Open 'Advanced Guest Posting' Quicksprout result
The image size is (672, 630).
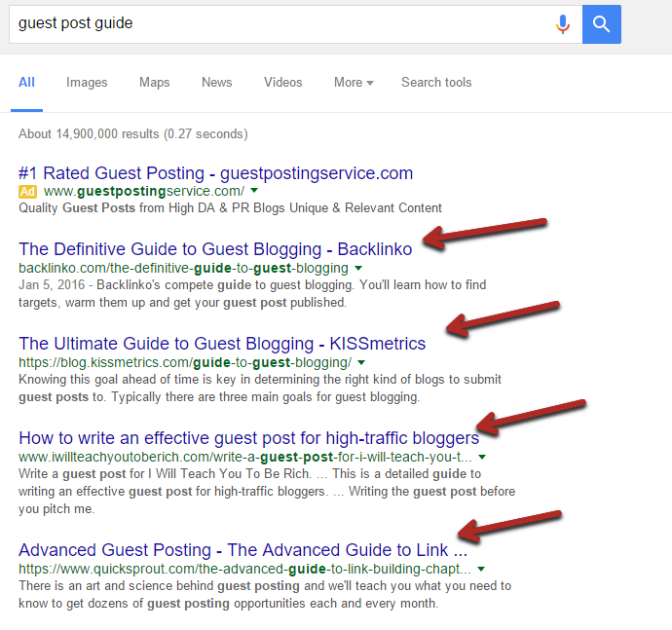click(x=243, y=550)
